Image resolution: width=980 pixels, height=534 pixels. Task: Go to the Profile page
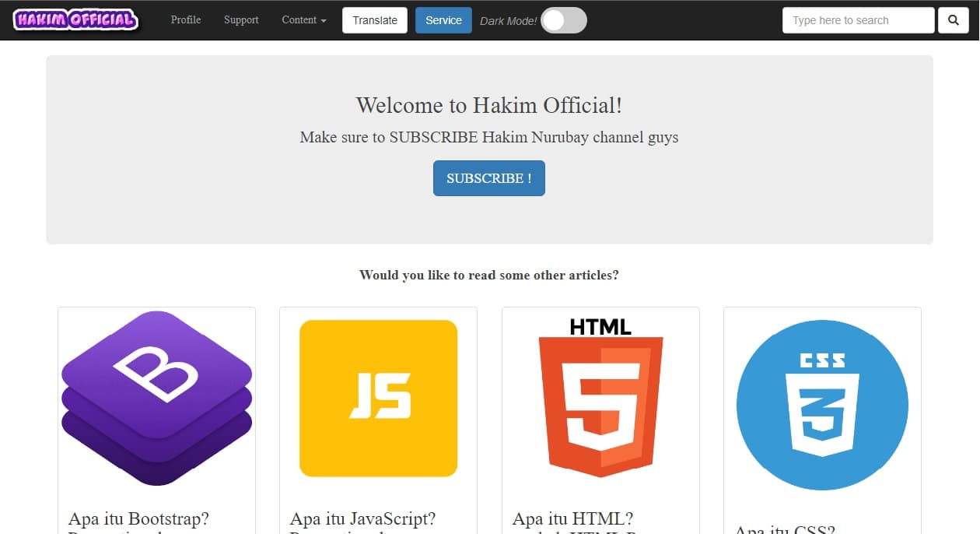(x=186, y=20)
